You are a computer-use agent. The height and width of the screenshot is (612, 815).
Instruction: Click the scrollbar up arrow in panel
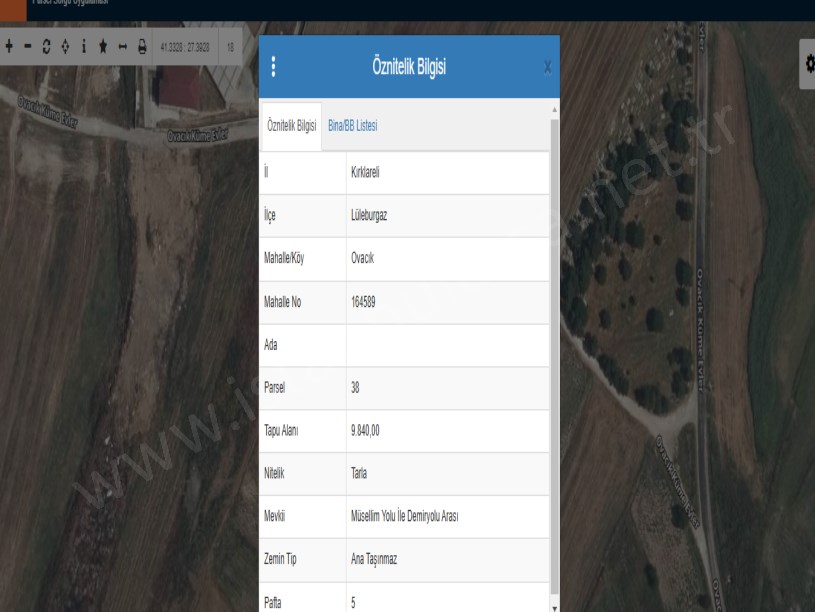coord(555,108)
